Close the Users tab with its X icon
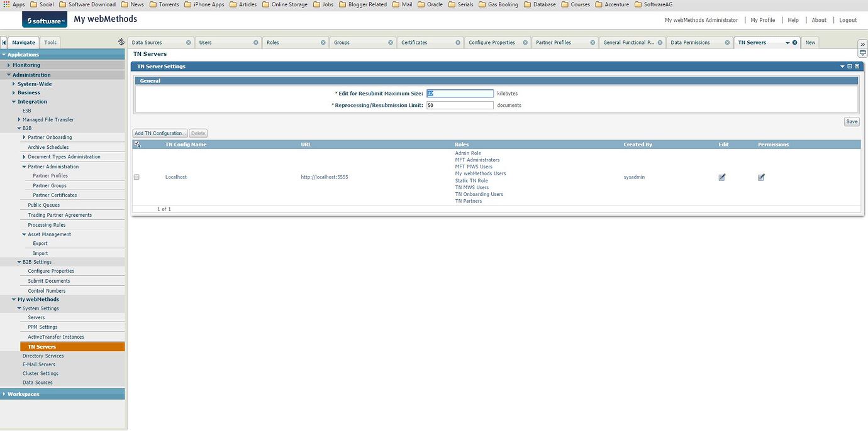 click(256, 43)
